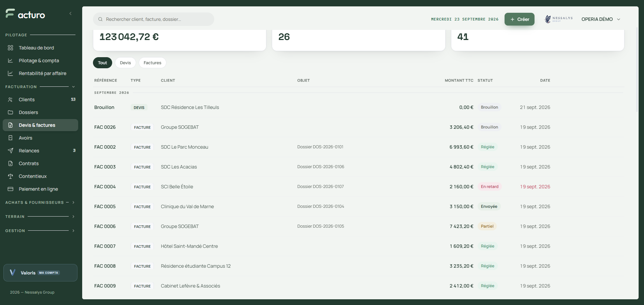Open Relances in the sidebar

click(40, 151)
